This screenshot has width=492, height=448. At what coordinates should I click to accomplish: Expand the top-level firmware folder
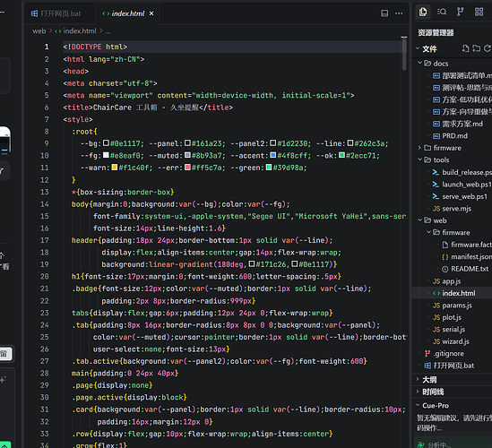419,148
